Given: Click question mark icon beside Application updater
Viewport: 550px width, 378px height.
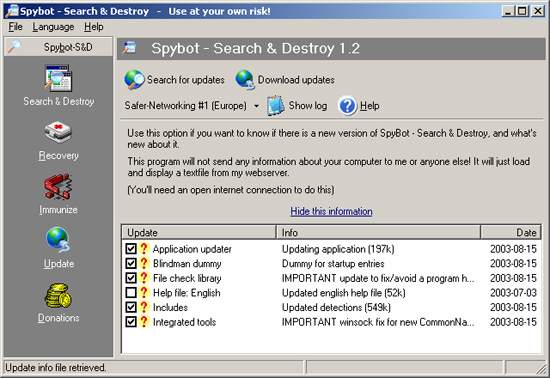Looking at the screenshot, I should point(143,249).
